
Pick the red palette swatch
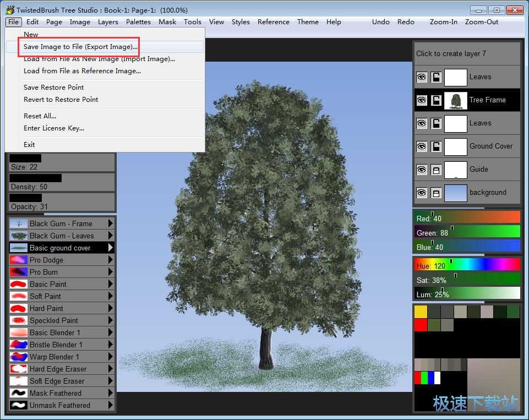pos(421,325)
